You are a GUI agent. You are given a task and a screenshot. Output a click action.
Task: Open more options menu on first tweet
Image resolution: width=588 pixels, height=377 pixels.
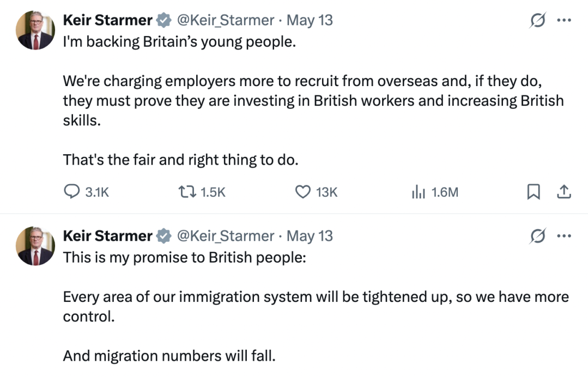tap(564, 20)
